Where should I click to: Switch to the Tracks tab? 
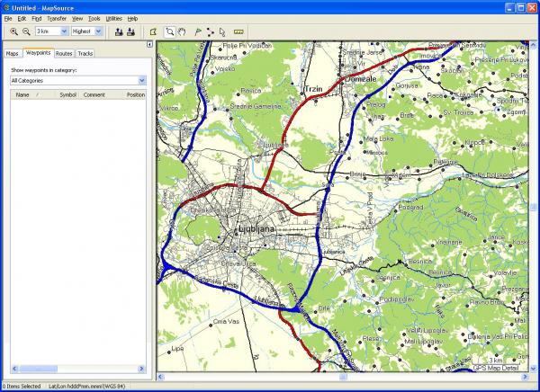85,54
